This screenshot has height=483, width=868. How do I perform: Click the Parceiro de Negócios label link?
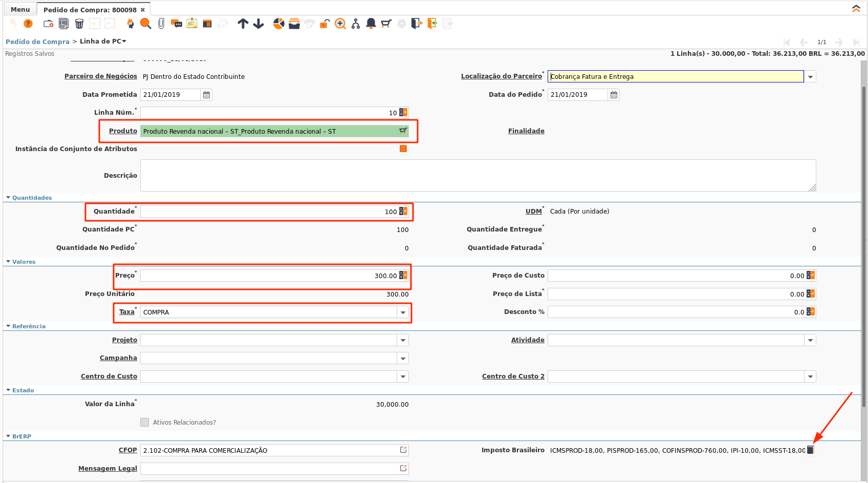[100, 76]
